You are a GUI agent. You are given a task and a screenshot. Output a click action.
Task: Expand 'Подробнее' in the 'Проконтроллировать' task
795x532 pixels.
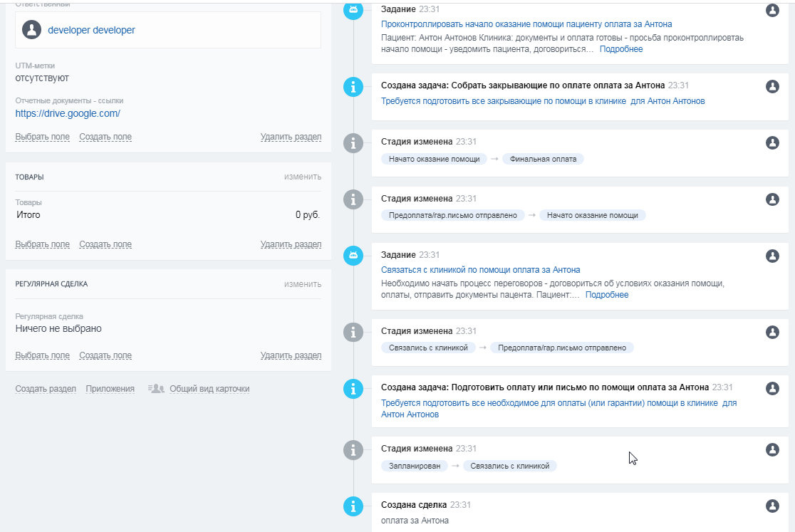[x=621, y=49]
